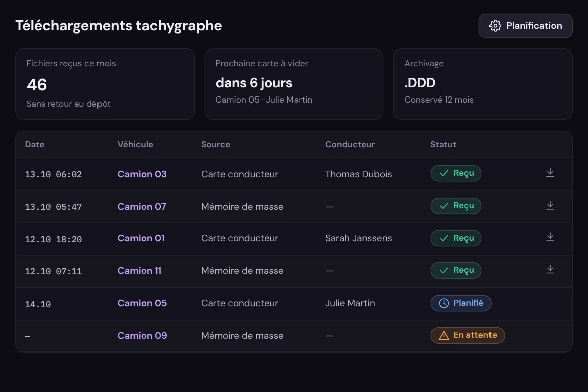This screenshot has height=392, width=588.
Task: Click driver name Thomas Dubois
Action: point(358,174)
